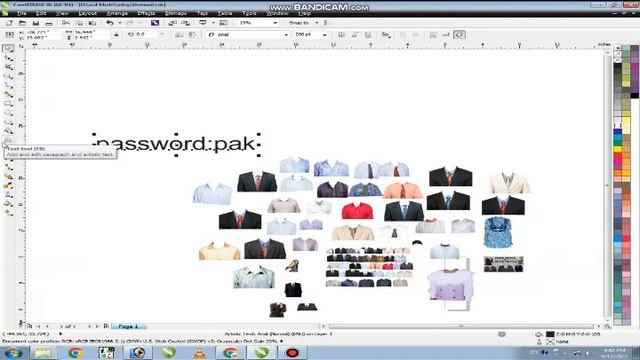640x360 pixels.
Task: Click the New document icon
Action: 9,23
